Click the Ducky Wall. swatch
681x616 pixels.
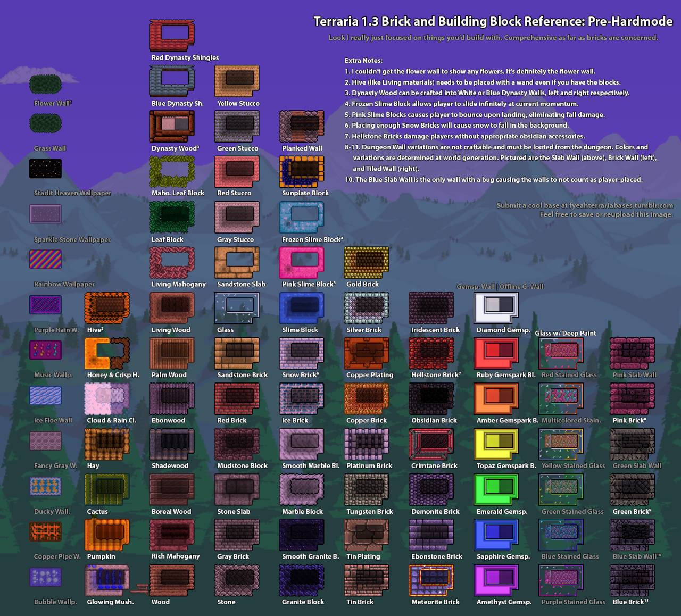pyautogui.click(x=45, y=486)
